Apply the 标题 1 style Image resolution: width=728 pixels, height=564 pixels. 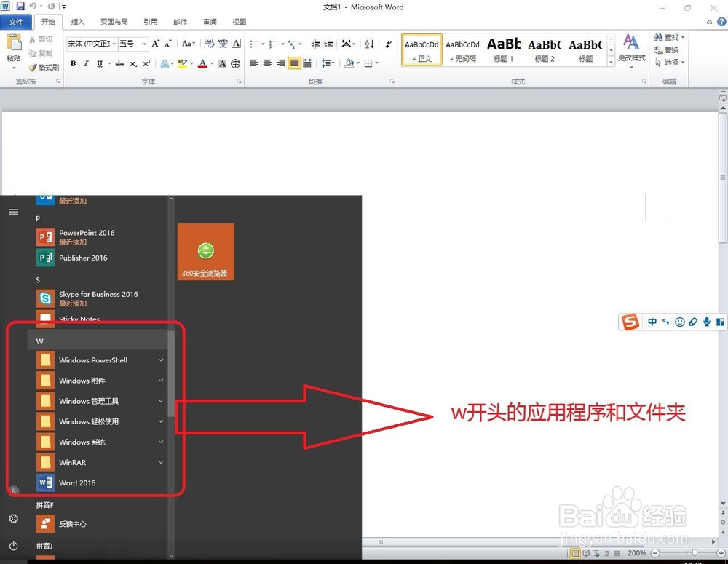tap(503, 49)
